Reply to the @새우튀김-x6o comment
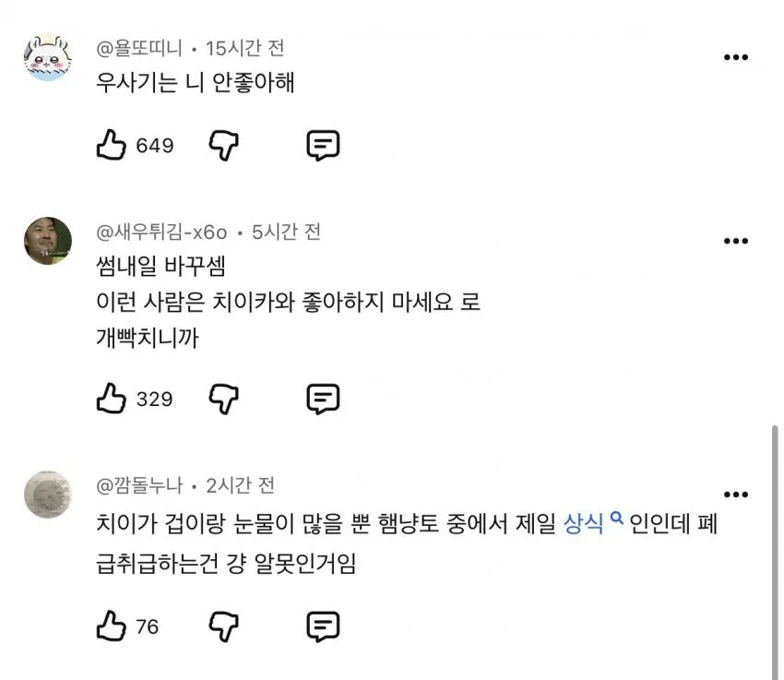Image resolution: width=784 pixels, height=680 pixels. point(323,399)
